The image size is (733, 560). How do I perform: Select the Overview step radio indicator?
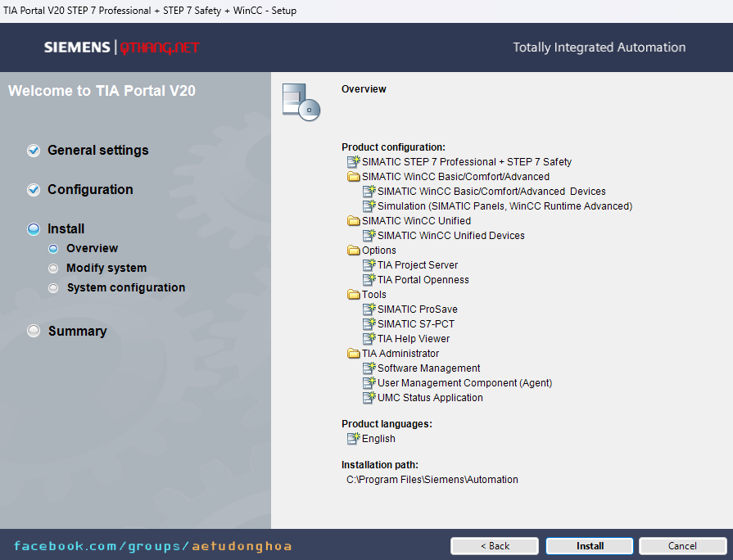(53, 248)
